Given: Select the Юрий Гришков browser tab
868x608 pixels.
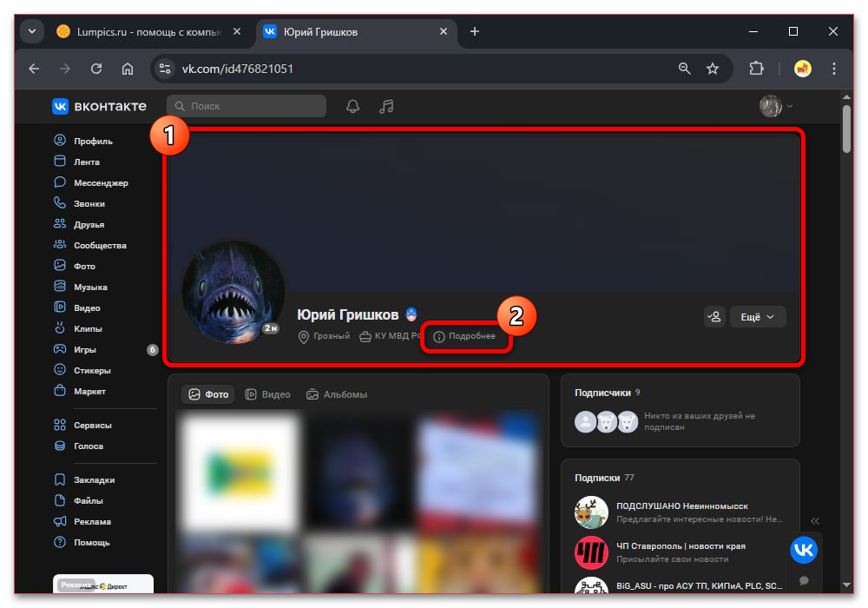Looking at the screenshot, I should (357, 31).
